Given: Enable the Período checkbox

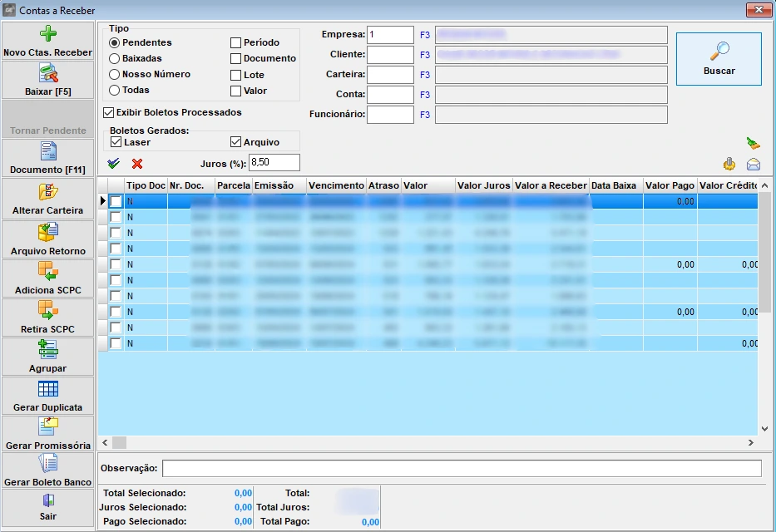Looking at the screenshot, I should [236, 42].
